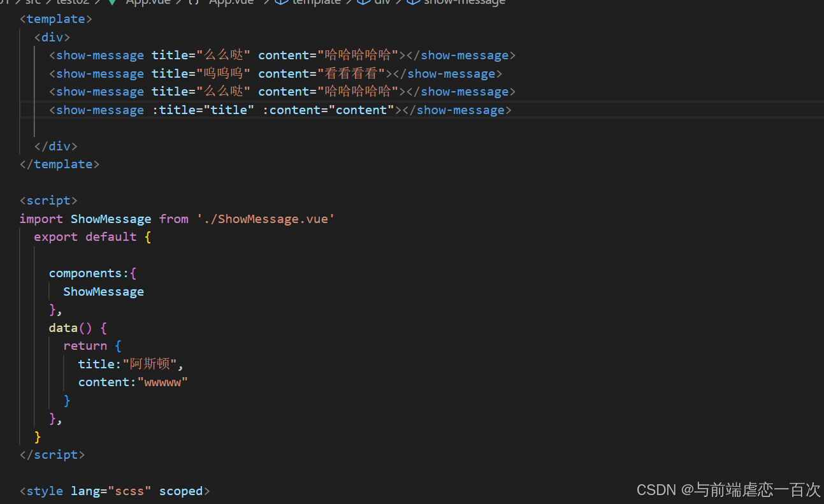Click the components: property key

click(x=89, y=273)
